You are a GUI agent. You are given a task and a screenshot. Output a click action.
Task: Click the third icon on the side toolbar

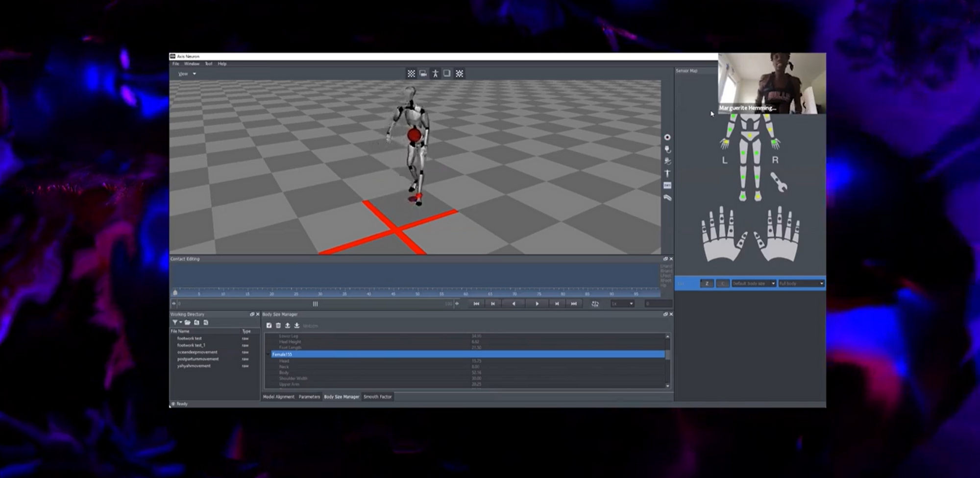point(667,161)
